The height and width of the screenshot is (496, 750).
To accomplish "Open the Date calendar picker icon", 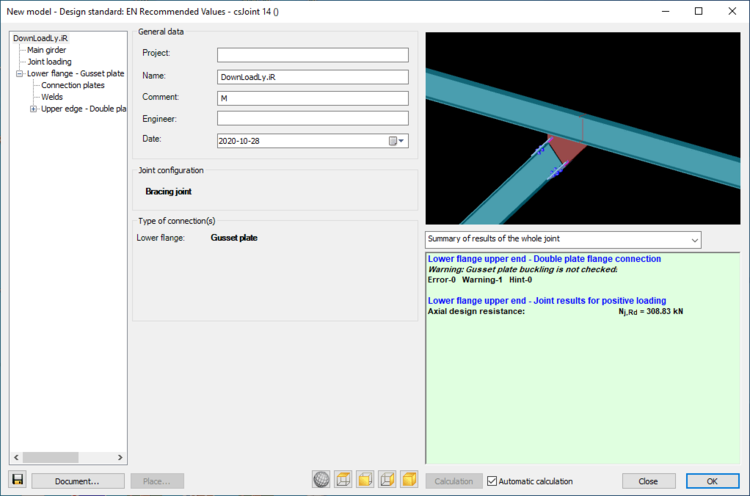I will 397,141.
